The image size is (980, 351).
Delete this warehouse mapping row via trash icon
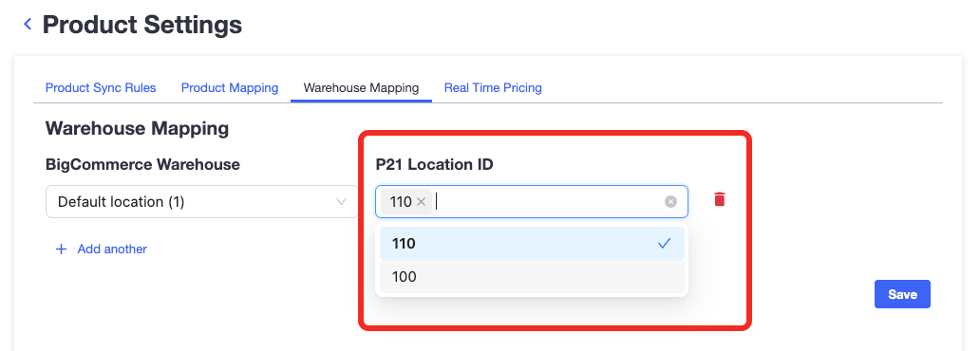pyautogui.click(x=720, y=200)
